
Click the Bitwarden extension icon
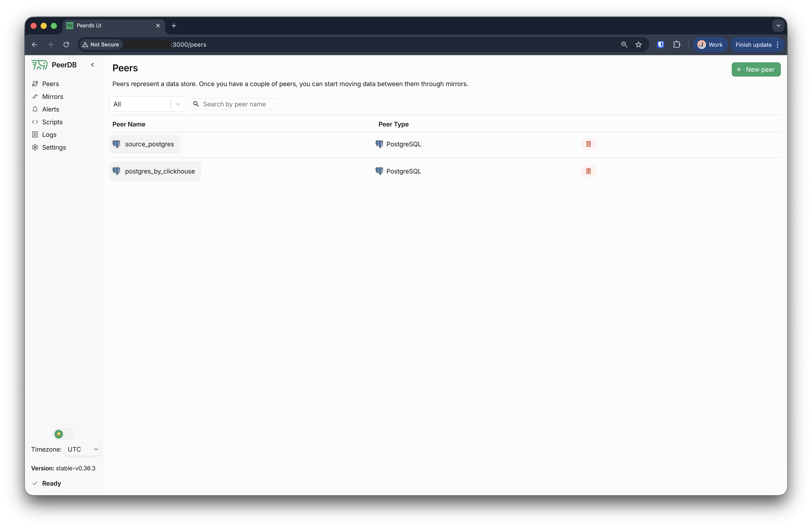pos(660,45)
